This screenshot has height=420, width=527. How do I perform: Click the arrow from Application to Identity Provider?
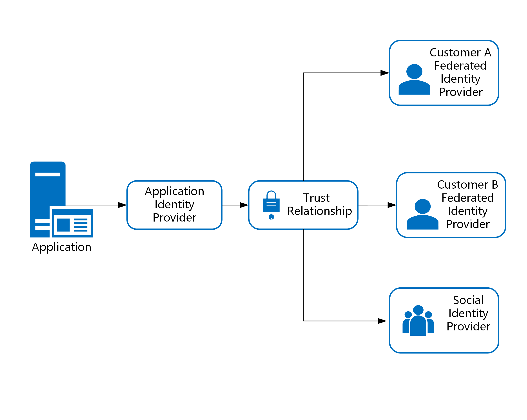pos(99,201)
